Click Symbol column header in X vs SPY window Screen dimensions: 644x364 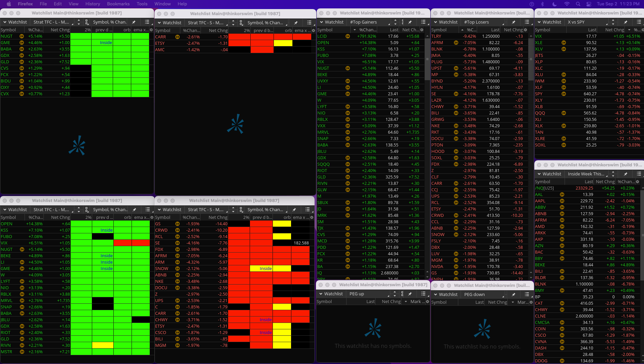(x=550, y=30)
